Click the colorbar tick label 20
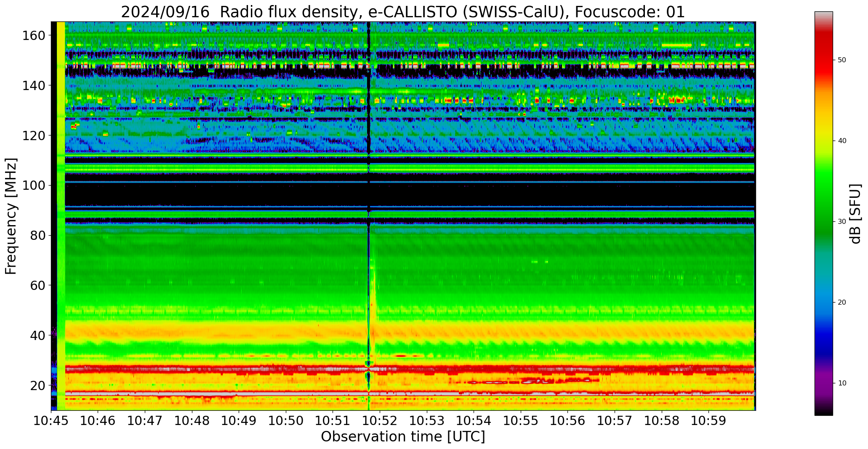Viewport: 868px width, 449px height. coord(842,303)
